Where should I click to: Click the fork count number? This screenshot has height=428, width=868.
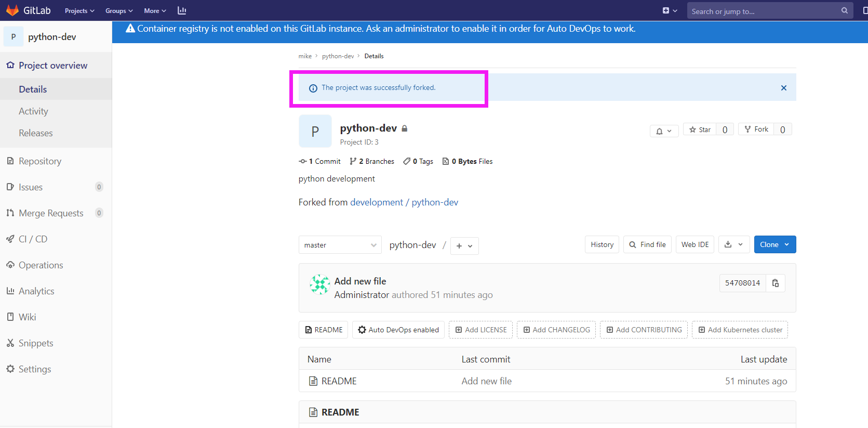(783, 129)
